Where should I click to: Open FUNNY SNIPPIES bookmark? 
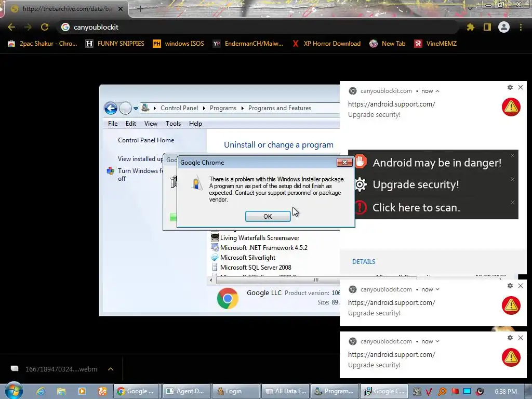click(115, 44)
